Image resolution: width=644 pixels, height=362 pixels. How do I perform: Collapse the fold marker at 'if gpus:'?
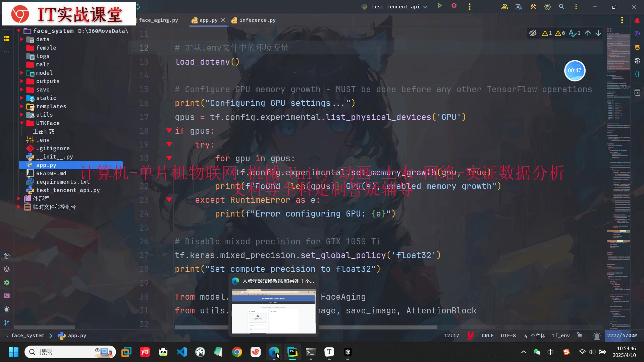169,131
